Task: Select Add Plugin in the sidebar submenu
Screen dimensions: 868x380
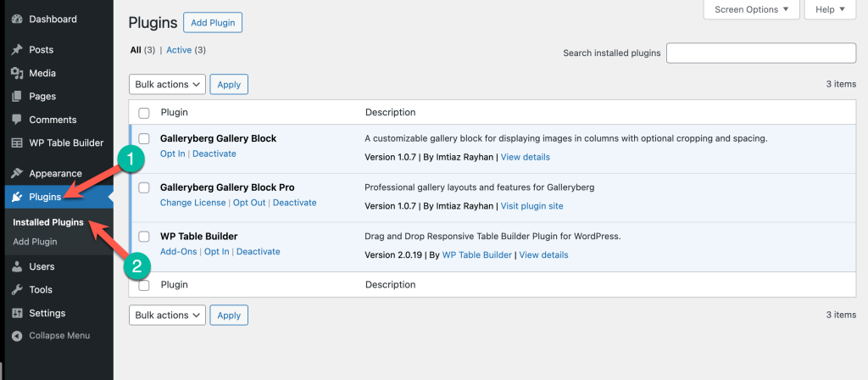Action: tap(35, 242)
